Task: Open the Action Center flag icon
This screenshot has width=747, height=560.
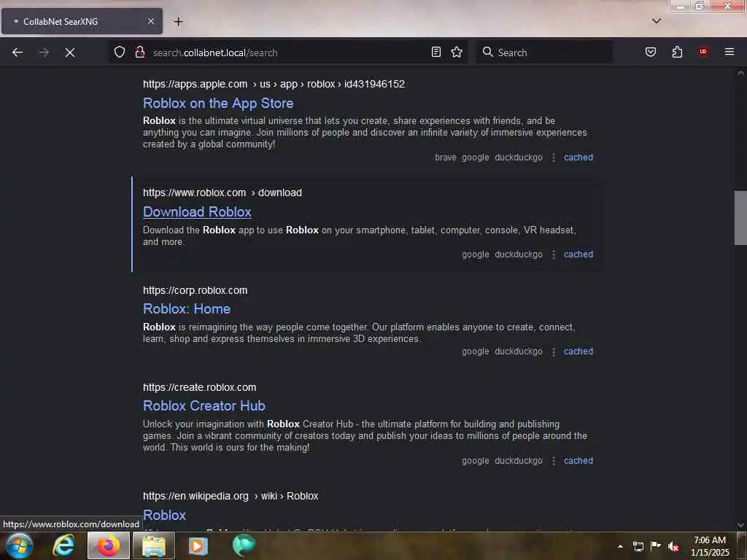Action: (x=656, y=545)
